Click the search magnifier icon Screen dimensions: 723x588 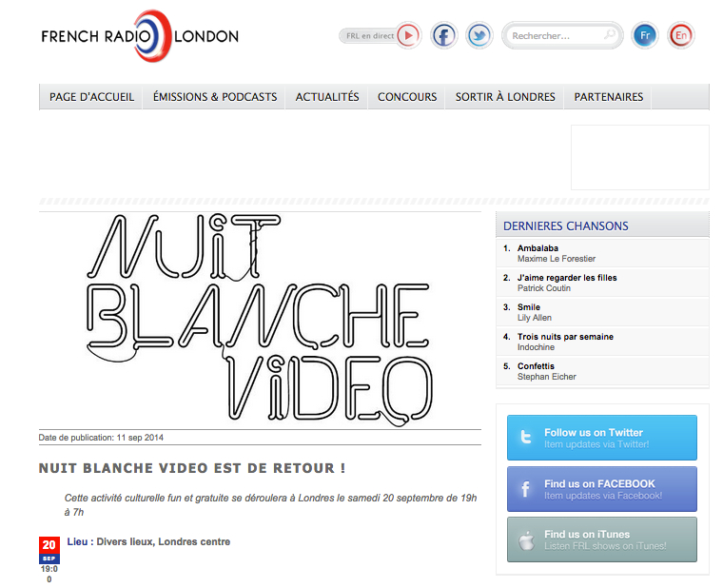[610, 35]
